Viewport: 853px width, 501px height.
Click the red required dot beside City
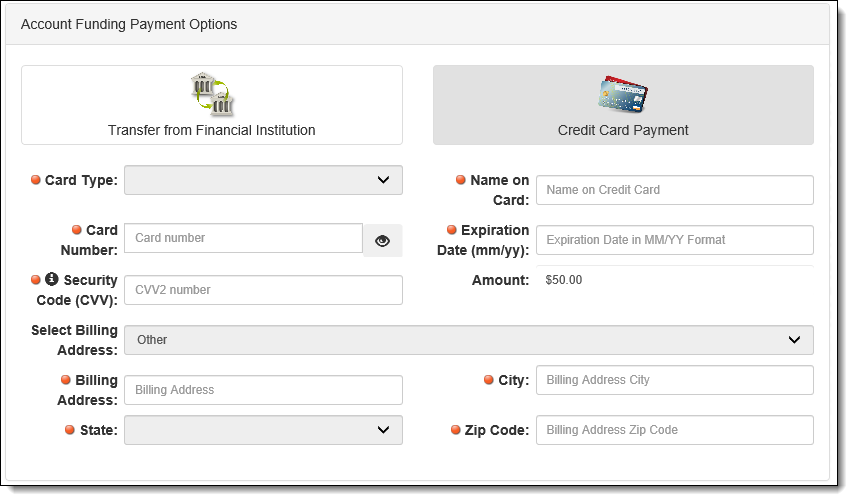coord(489,380)
